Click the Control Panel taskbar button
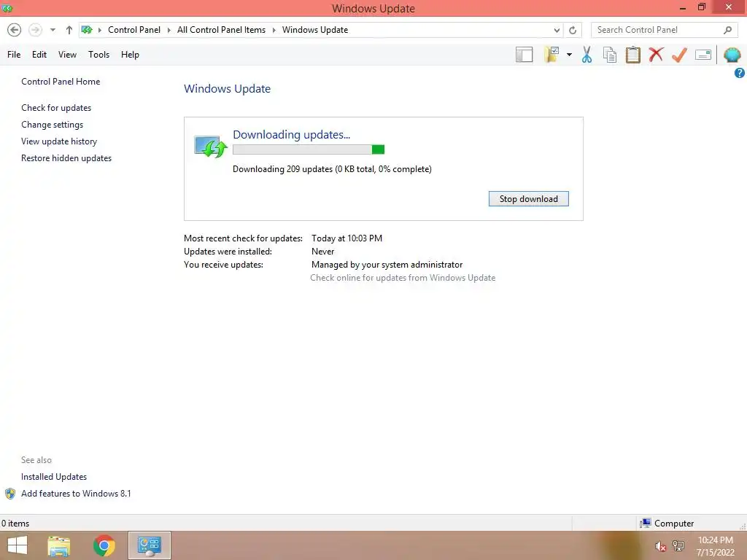Image resolution: width=747 pixels, height=560 pixels. tap(150, 545)
